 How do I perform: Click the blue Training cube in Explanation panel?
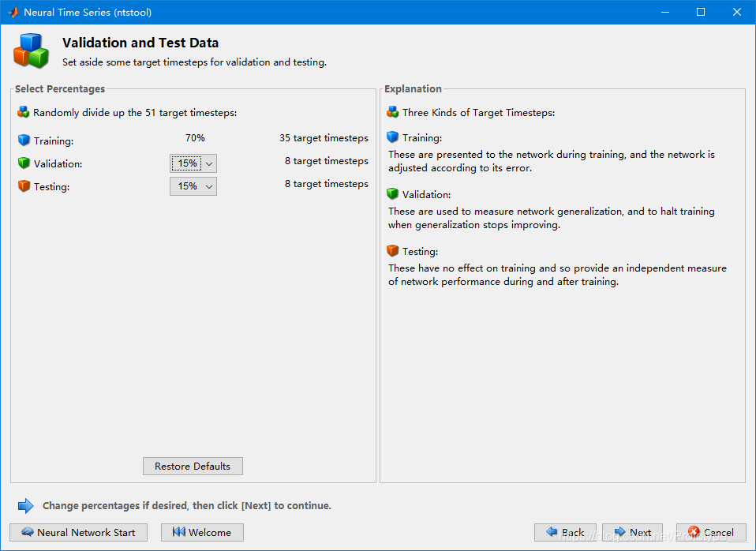click(392, 137)
